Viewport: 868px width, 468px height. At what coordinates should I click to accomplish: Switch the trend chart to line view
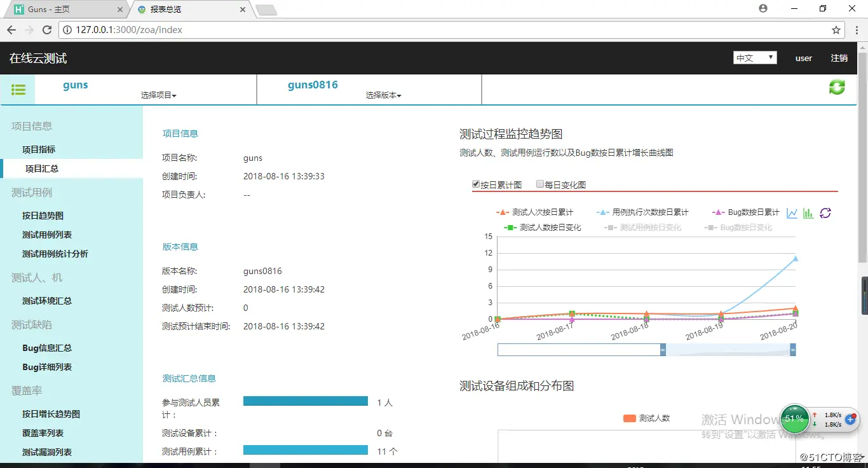pos(791,213)
